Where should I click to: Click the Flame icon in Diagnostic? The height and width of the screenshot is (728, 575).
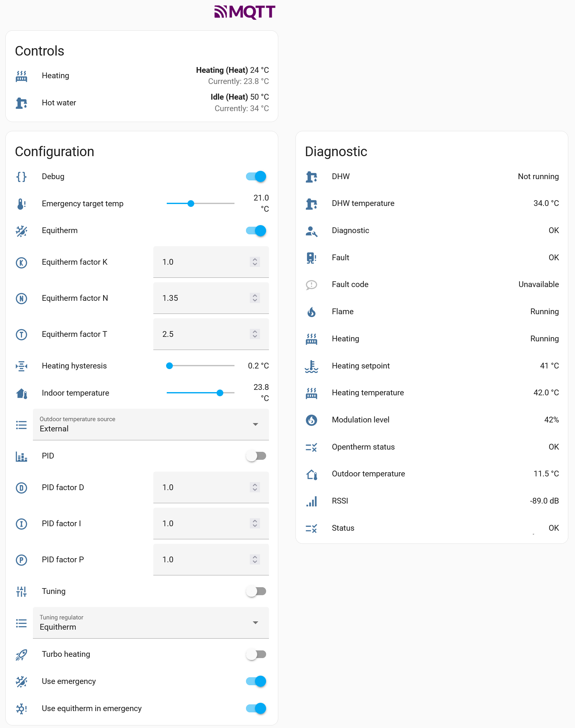click(311, 312)
